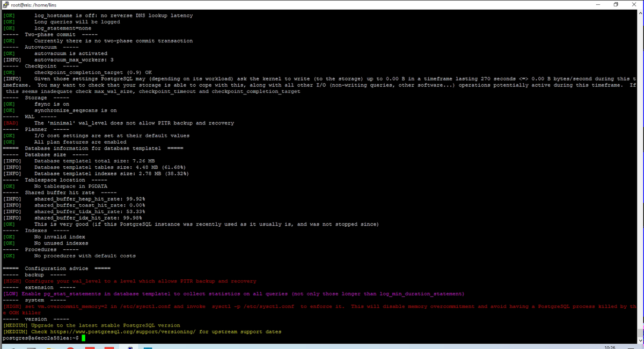Screen dimensions: 644x349
Task: Click 'No procedures with default costs' line
Action: [85, 256]
